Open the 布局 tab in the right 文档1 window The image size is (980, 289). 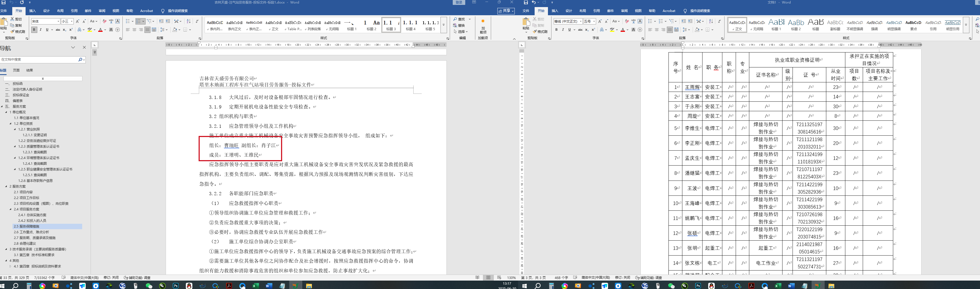(x=583, y=11)
